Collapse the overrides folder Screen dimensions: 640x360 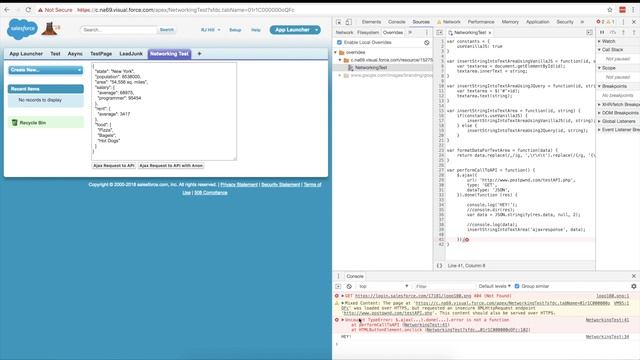(336, 52)
